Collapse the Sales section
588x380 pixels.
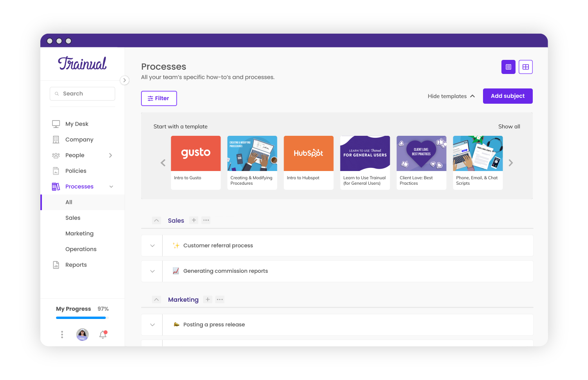point(156,220)
